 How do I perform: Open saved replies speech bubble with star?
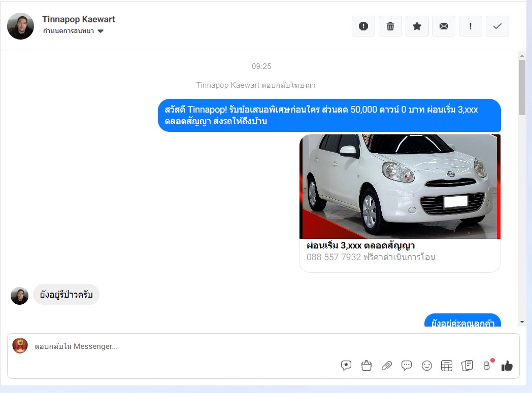(346, 366)
